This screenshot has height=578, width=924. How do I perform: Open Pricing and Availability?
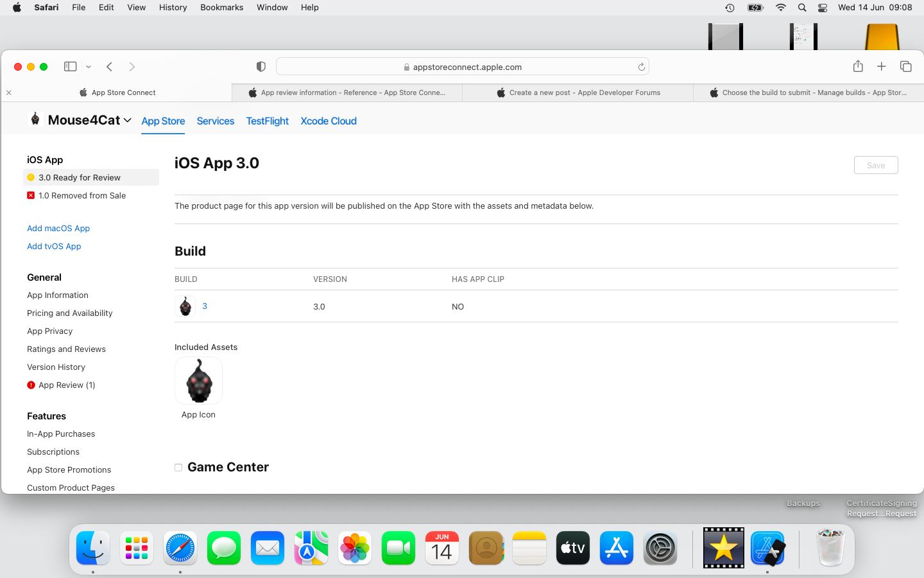coord(70,313)
